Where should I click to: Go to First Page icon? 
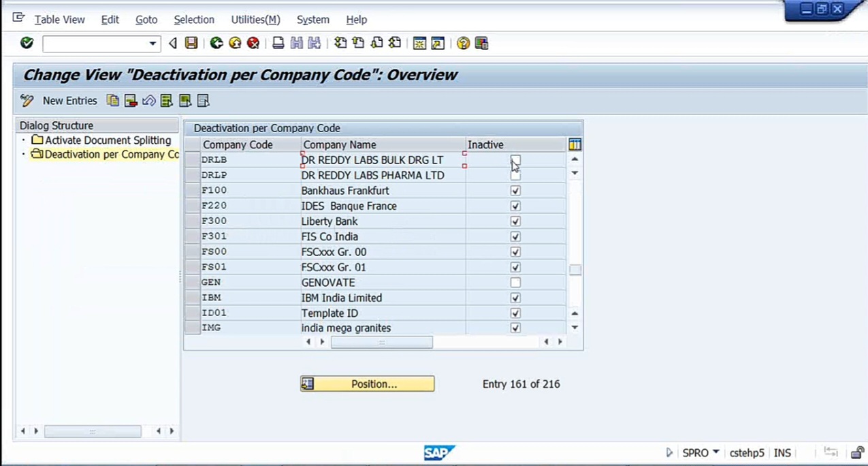[x=340, y=43]
